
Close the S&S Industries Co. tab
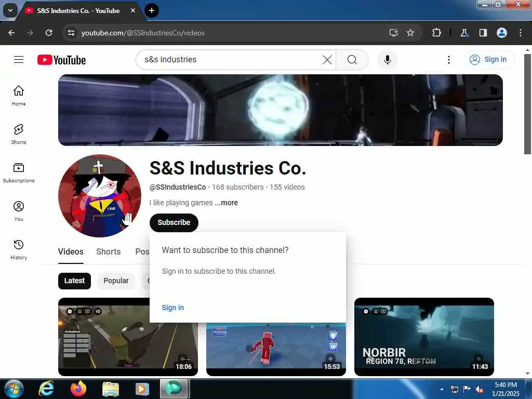(133, 10)
